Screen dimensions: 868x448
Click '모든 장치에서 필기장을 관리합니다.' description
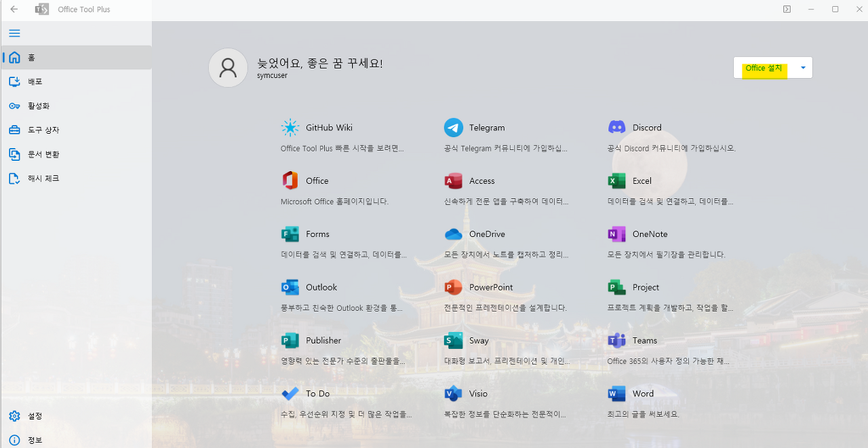pos(666,255)
